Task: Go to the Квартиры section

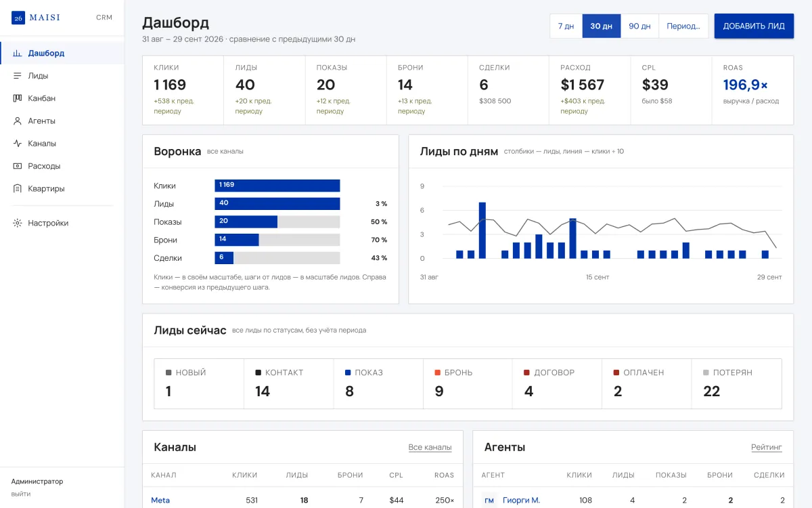Action: pyautogui.click(x=62, y=188)
